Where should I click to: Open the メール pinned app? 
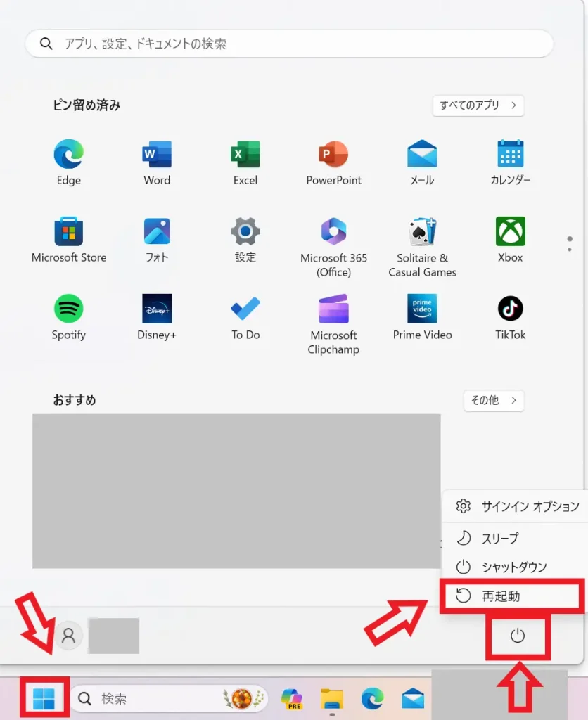click(x=422, y=162)
